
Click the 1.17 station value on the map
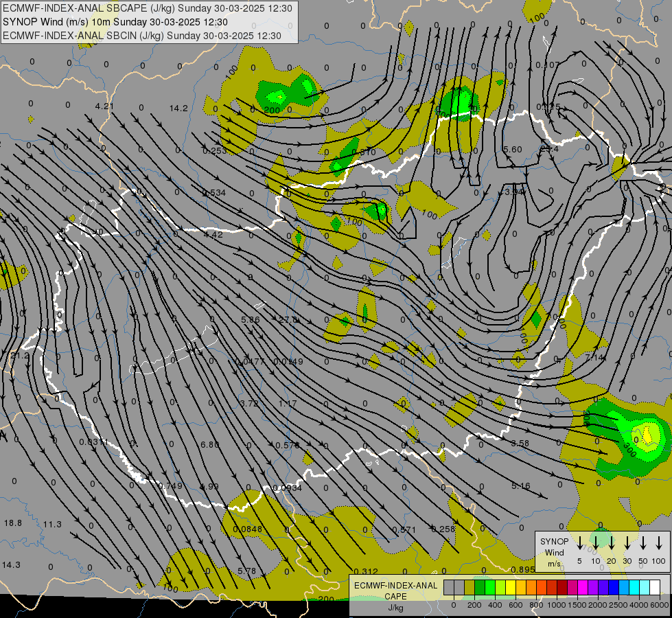coord(288,404)
